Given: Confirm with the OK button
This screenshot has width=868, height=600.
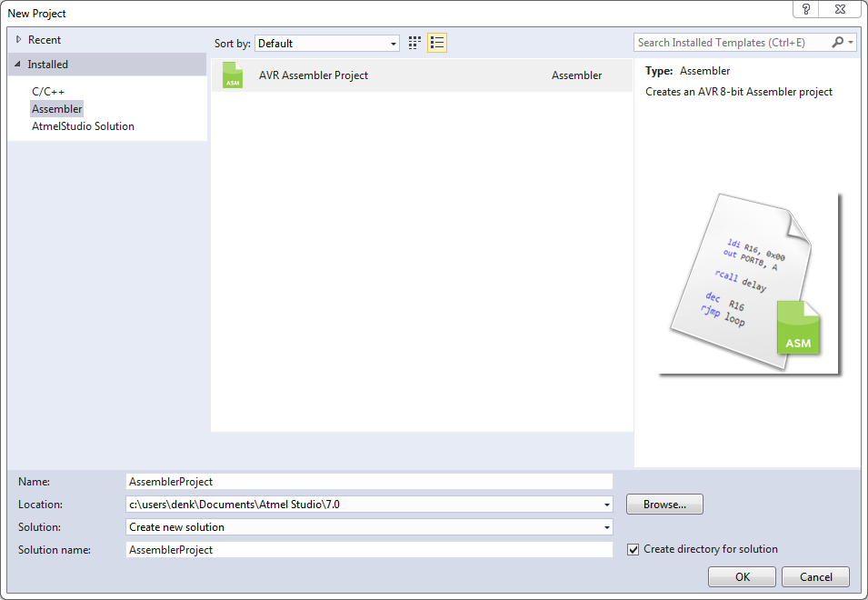Looking at the screenshot, I should coord(742,576).
